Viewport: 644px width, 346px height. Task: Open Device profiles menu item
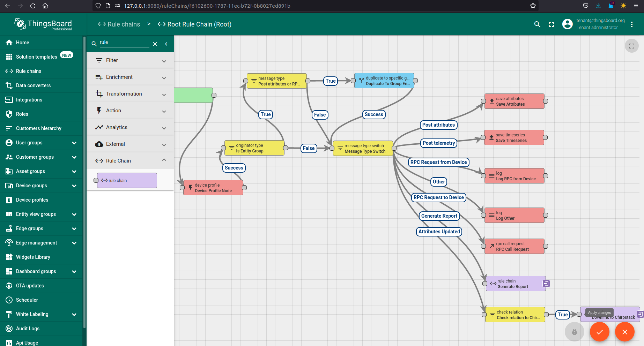point(42,200)
